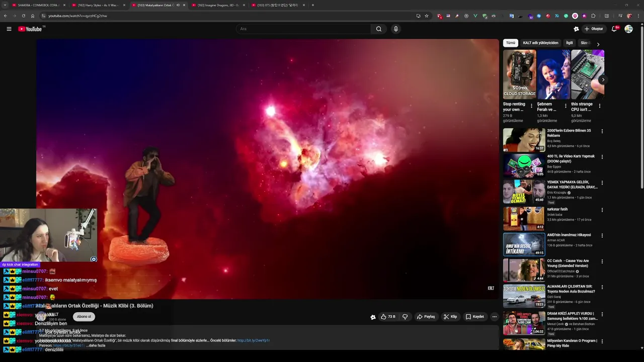Close the Harry Styles - As It Was tab
644x362 pixels.
coord(124,5)
